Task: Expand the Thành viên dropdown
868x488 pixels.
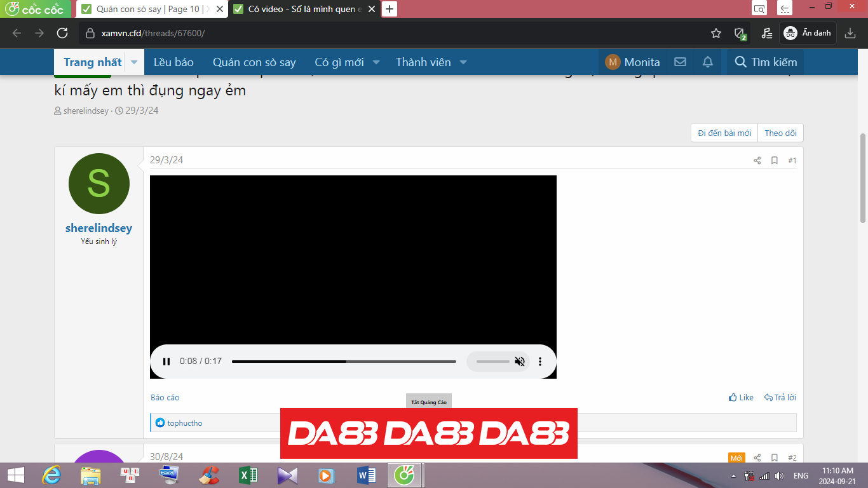Action: [463, 62]
